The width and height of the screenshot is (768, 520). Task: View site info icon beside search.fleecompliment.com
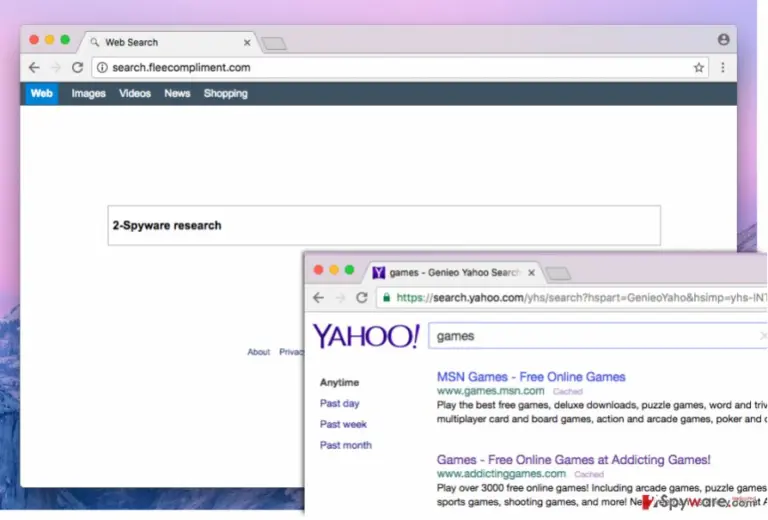pos(102,68)
